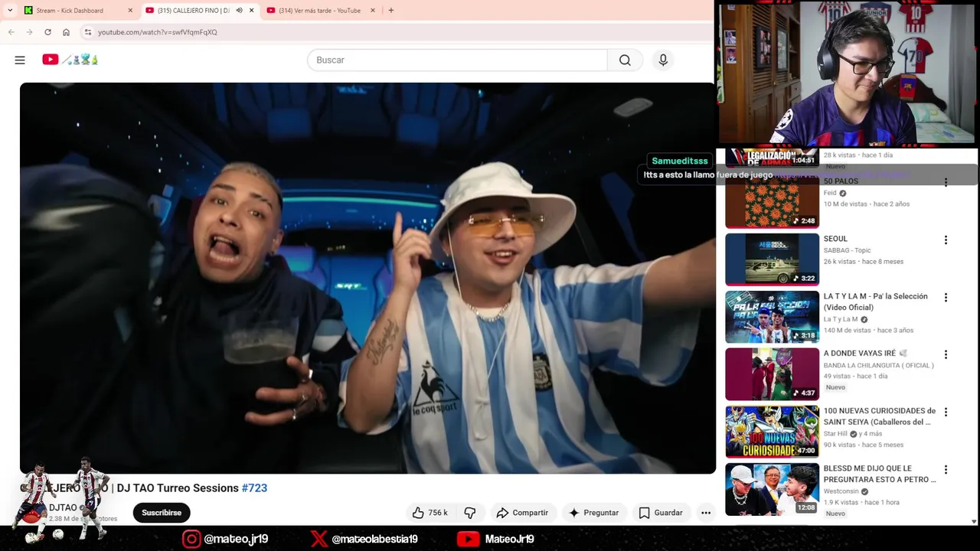Open the YouTube hamburger guide menu

pyautogui.click(x=20, y=60)
